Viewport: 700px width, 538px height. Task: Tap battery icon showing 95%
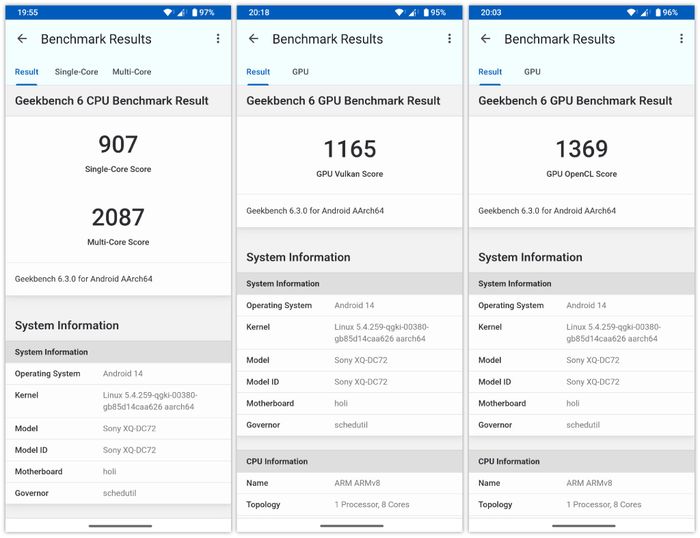click(x=426, y=13)
